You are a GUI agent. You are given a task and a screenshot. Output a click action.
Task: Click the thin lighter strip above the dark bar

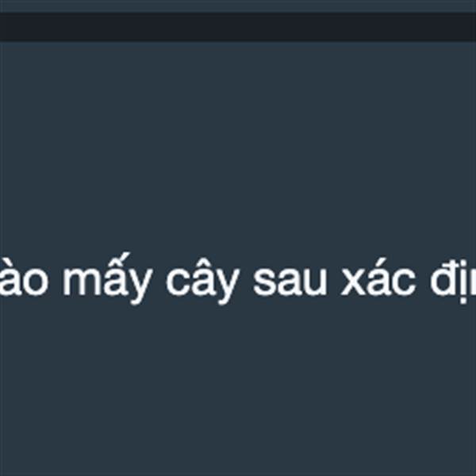point(238,6)
